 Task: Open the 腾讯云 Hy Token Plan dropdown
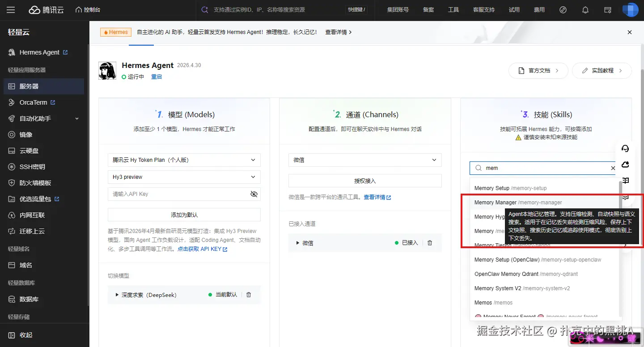click(x=184, y=160)
